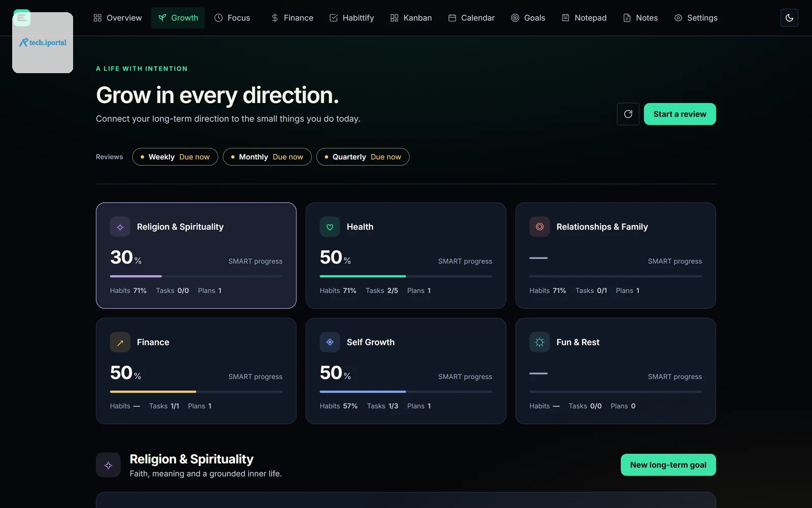Click Tasks 0/1 in Relationships & Family card

click(591, 291)
